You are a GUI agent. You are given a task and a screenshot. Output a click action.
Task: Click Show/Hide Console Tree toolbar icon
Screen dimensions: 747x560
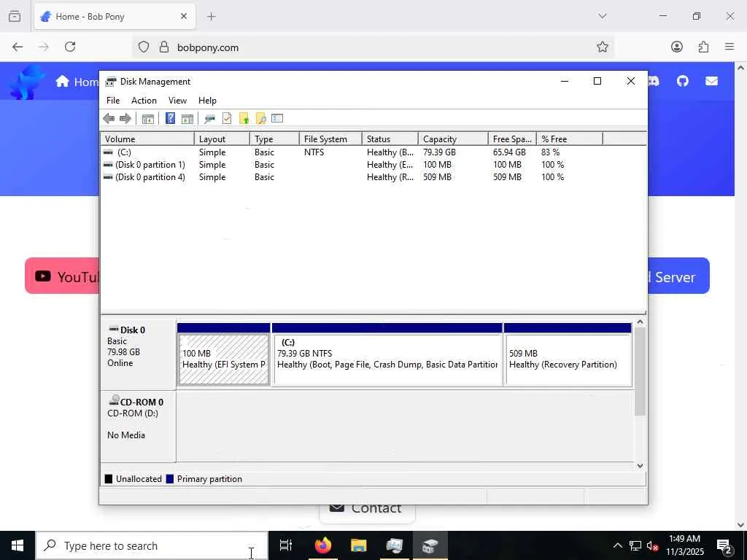pyautogui.click(x=147, y=119)
